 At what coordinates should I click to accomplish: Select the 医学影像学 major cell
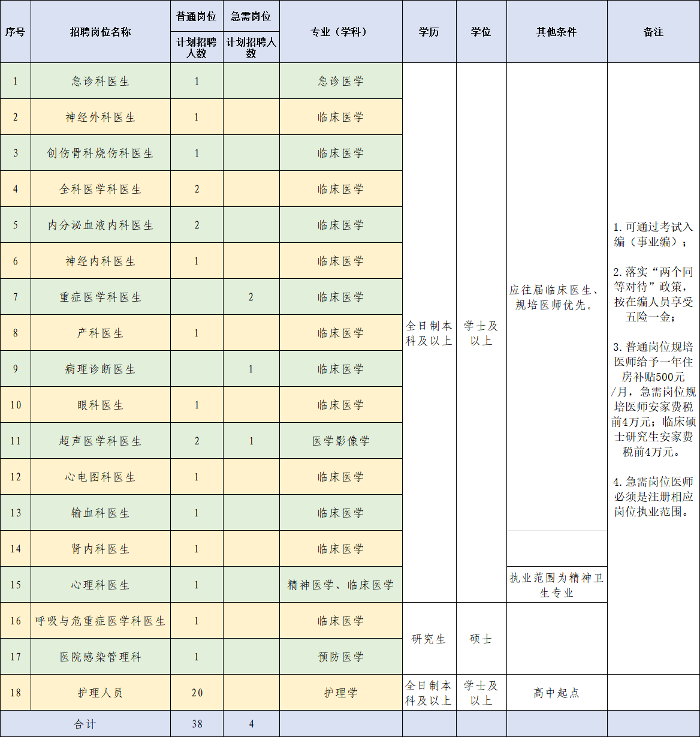tap(341, 441)
